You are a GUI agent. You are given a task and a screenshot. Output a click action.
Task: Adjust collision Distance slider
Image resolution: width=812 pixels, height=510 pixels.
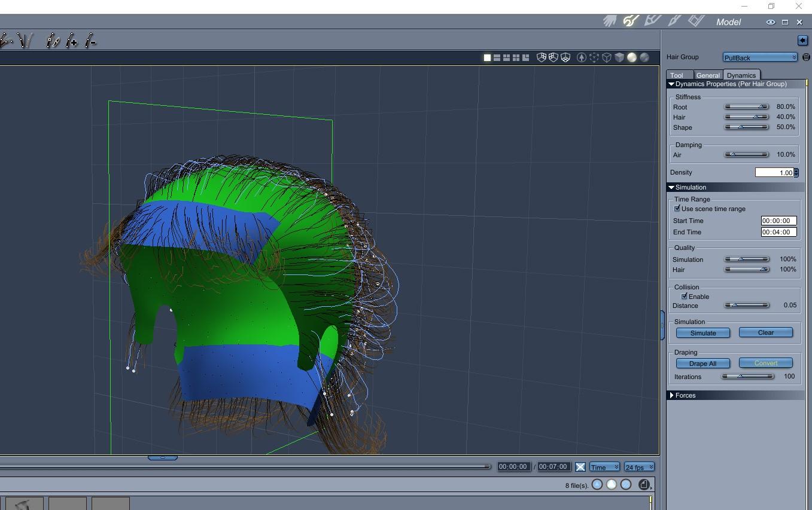point(747,305)
